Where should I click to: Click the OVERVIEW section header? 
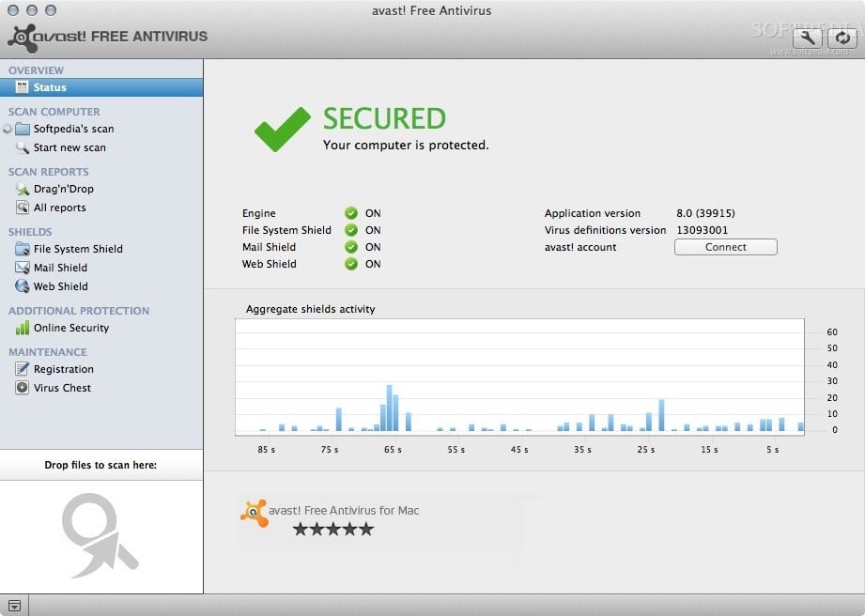(36, 70)
